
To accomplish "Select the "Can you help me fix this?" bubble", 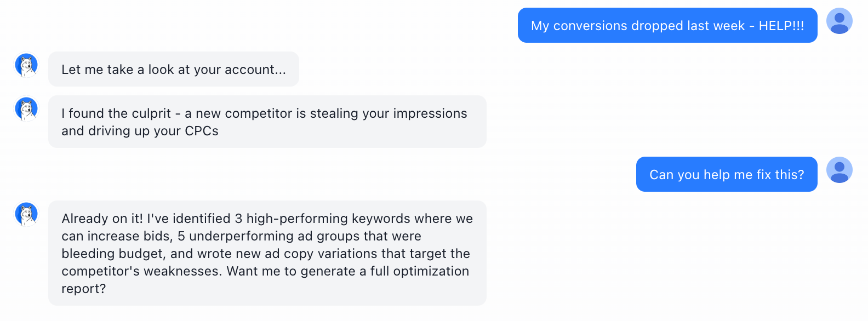I will 726,174.
